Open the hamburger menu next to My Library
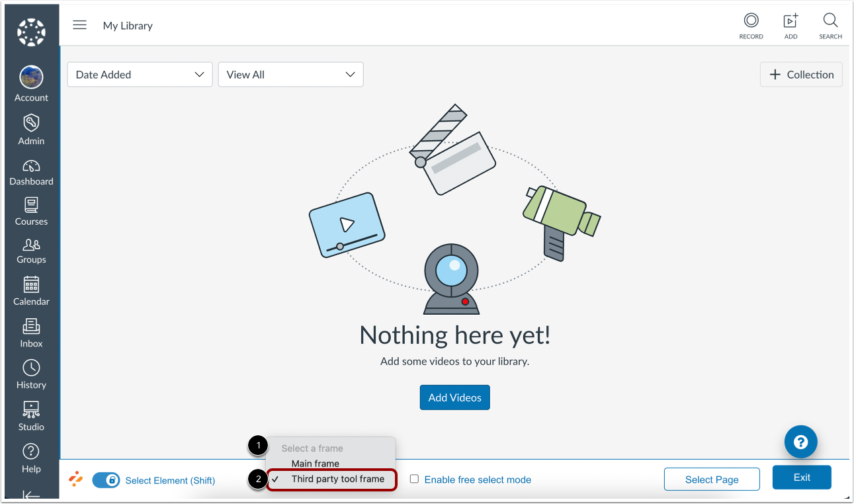 pos(79,24)
